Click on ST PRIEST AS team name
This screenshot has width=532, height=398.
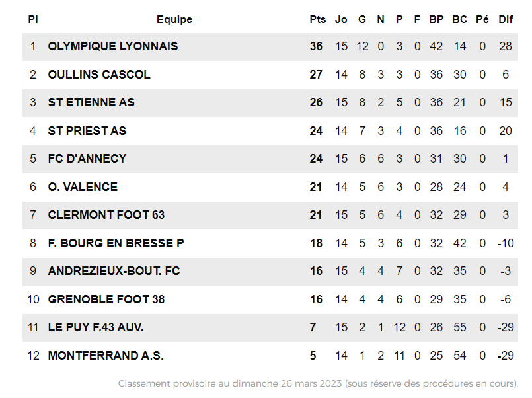point(87,131)
